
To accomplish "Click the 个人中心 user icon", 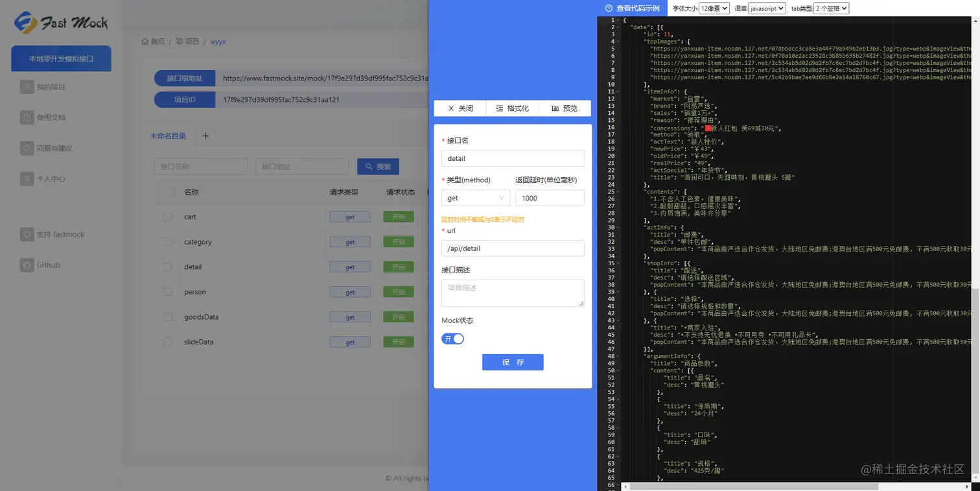I will pyautogui.click(x=27, y=178).
